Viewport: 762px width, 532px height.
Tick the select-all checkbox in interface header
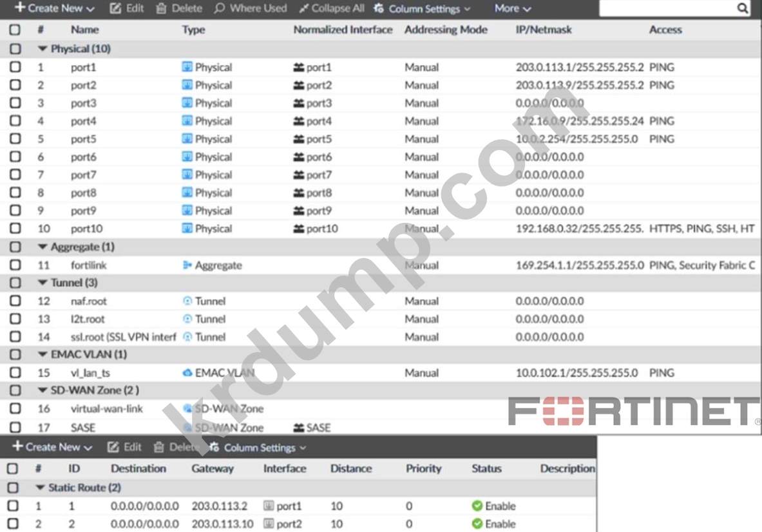tap(15, 30)
